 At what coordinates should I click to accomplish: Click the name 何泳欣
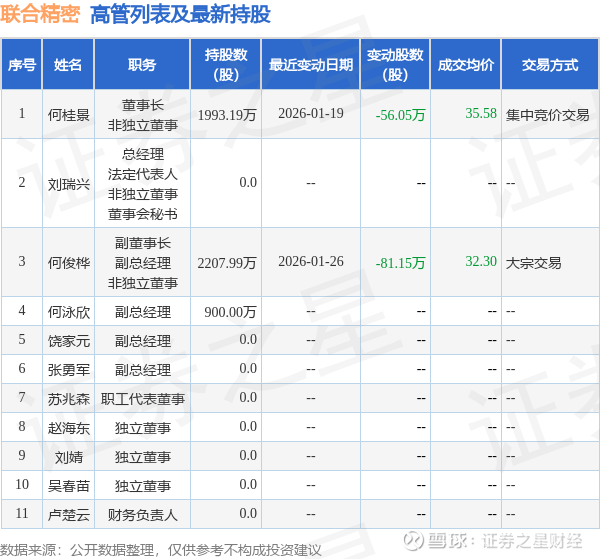coord(68,312)
